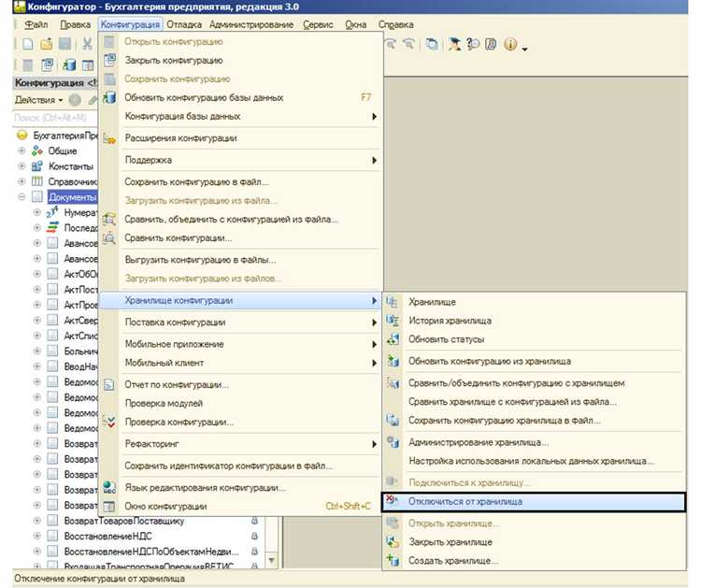Click the Configuration report icon
701x588 pixels.
tap(109, 384)
